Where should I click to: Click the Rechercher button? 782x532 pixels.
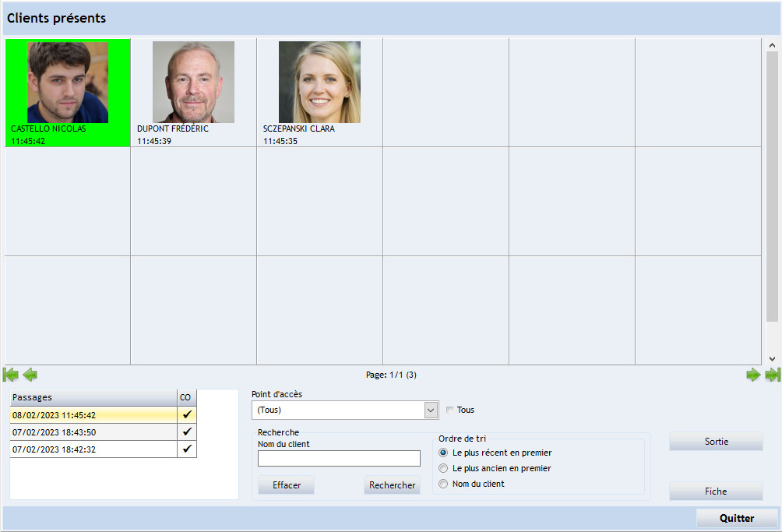tap(392, 485)
